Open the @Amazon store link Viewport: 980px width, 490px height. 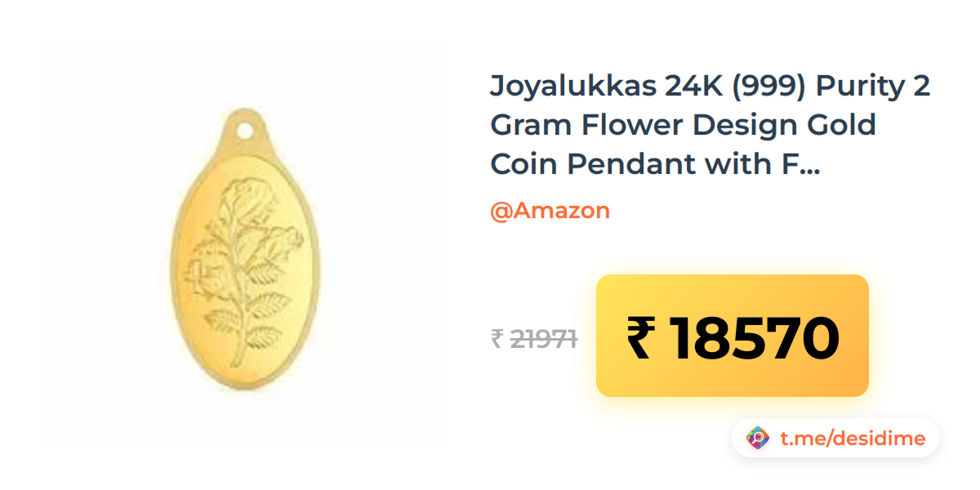pos(550,211)
